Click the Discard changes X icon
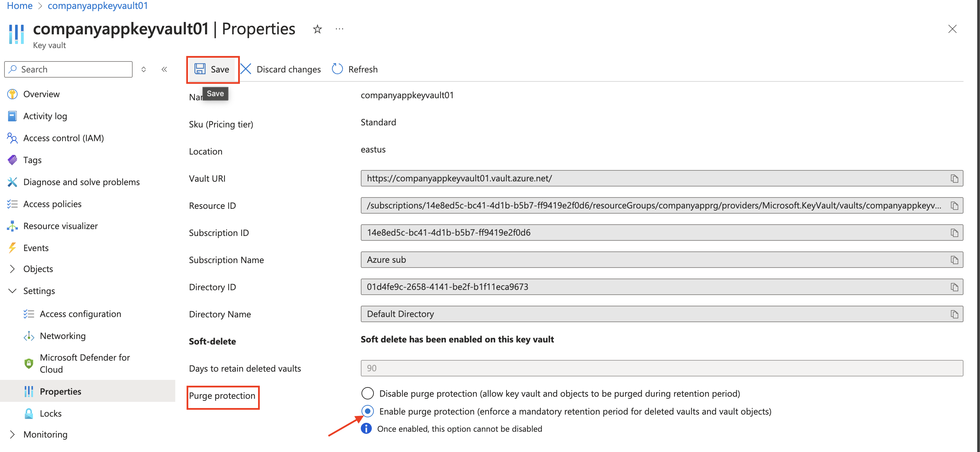Image resolution: width=980 pixels, height=452 pixels. (x=246, y=69)
